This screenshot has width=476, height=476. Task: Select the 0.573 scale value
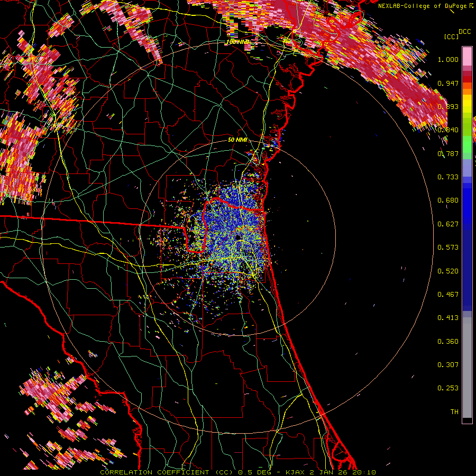coord(448,248)
